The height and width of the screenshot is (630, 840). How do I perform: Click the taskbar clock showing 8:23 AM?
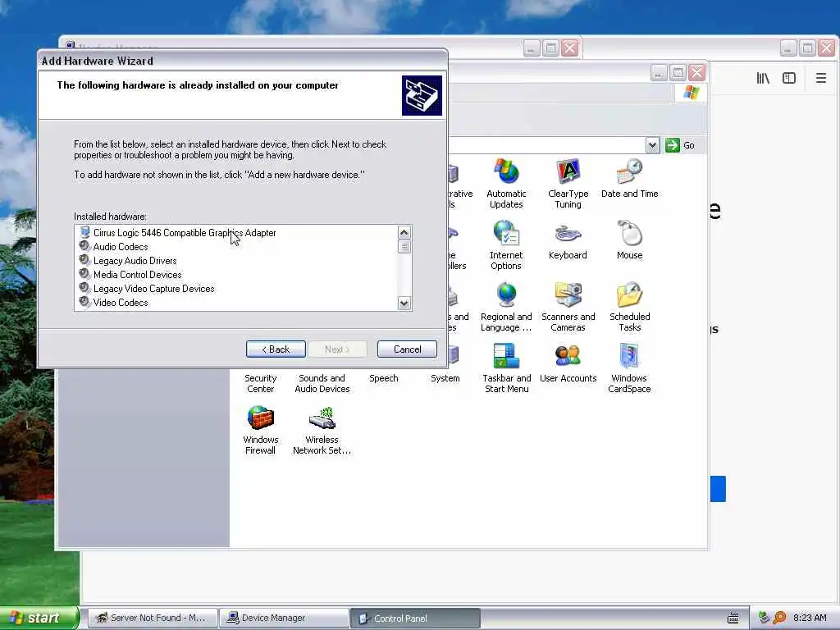pos(810,618)
